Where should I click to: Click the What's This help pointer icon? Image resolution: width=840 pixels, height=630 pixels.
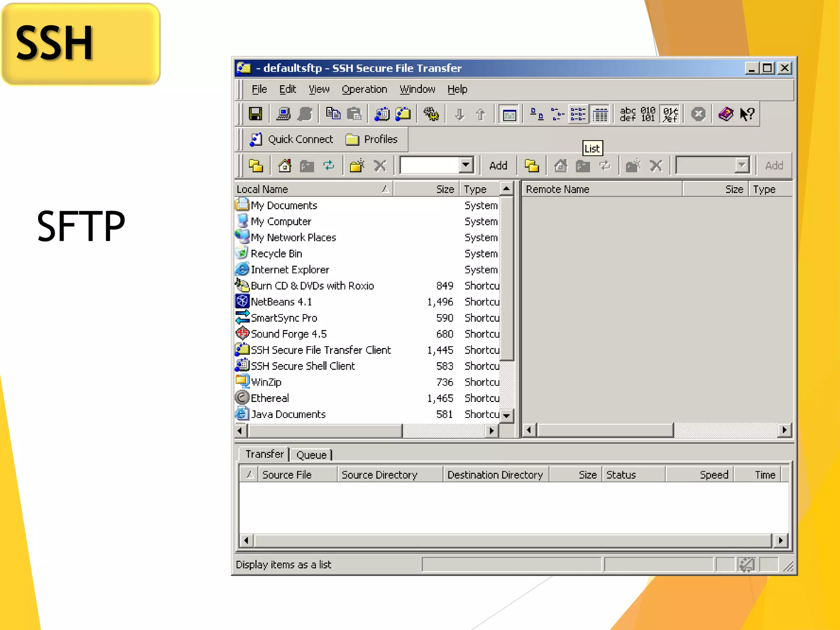(x=747, y=114)
